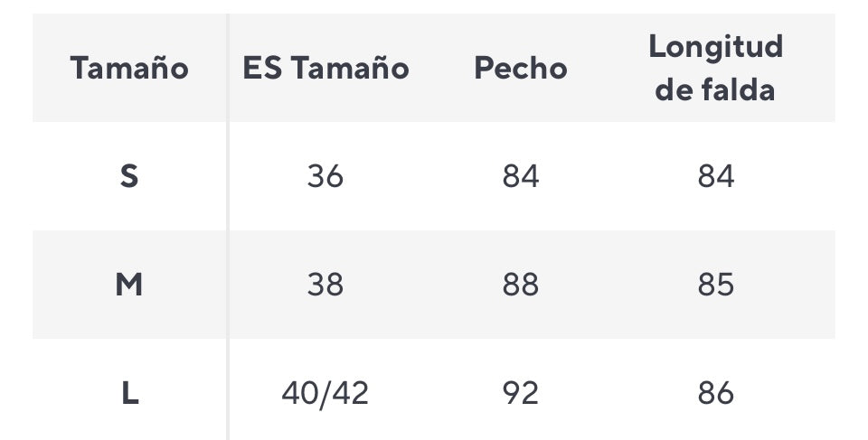Click the vertical divider beside Tamaño column
This screenshot has width=868, height=440.
[x=228, y=227]
